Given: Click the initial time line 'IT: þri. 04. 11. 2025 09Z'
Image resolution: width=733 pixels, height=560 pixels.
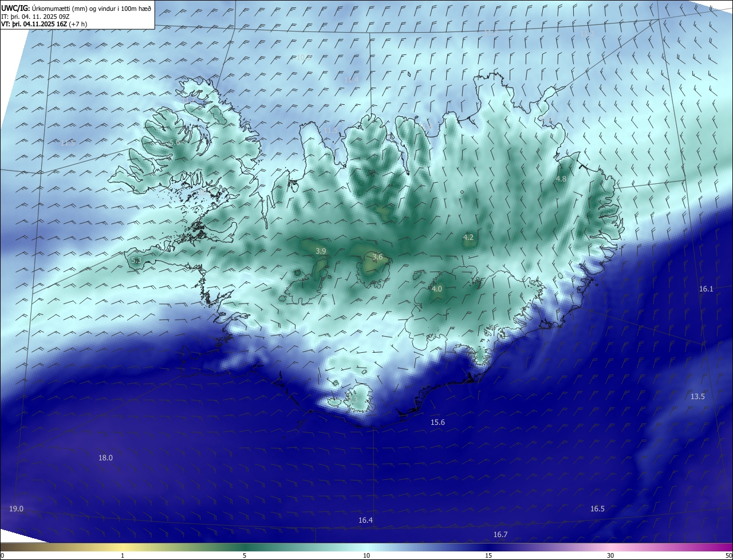Looking at the screenshot, I should pos(36,16).
